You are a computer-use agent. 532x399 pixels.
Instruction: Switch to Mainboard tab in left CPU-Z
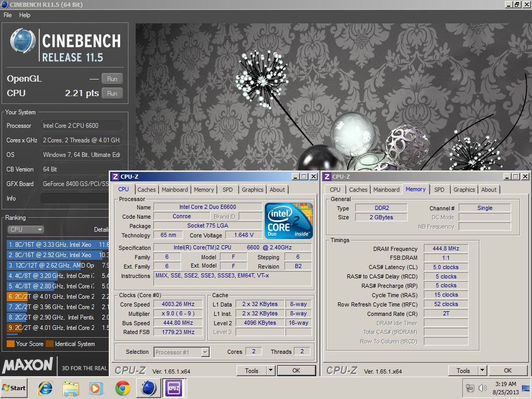click(175, 190)
